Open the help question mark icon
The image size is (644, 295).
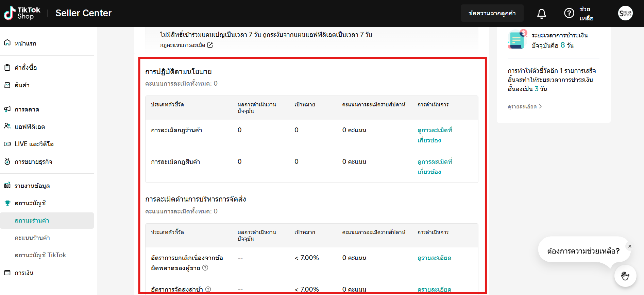coord(569,13)
